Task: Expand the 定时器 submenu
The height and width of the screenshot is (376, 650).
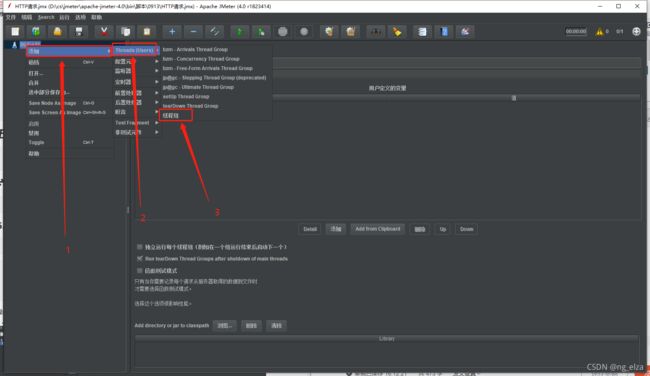Action: tap(136, 82)
